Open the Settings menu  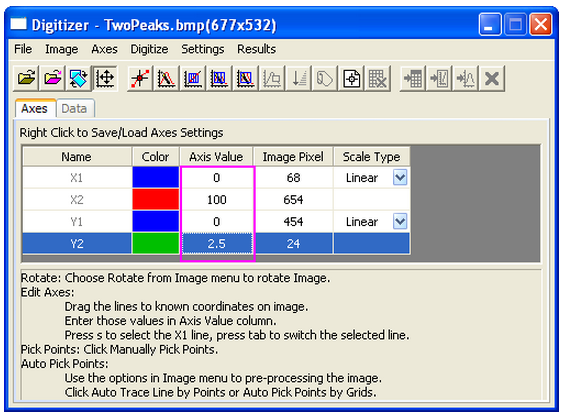point(203,49)
